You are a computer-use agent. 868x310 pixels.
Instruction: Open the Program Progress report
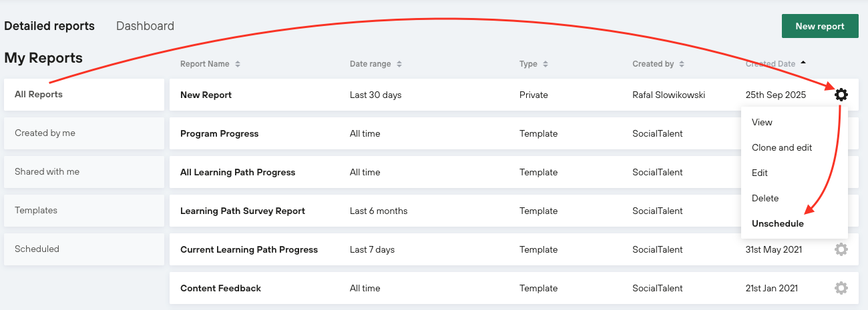(x=219, y=133)
